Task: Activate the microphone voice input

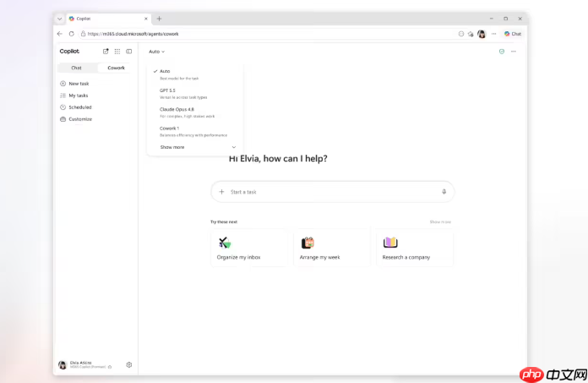Action: pos(444,192)
